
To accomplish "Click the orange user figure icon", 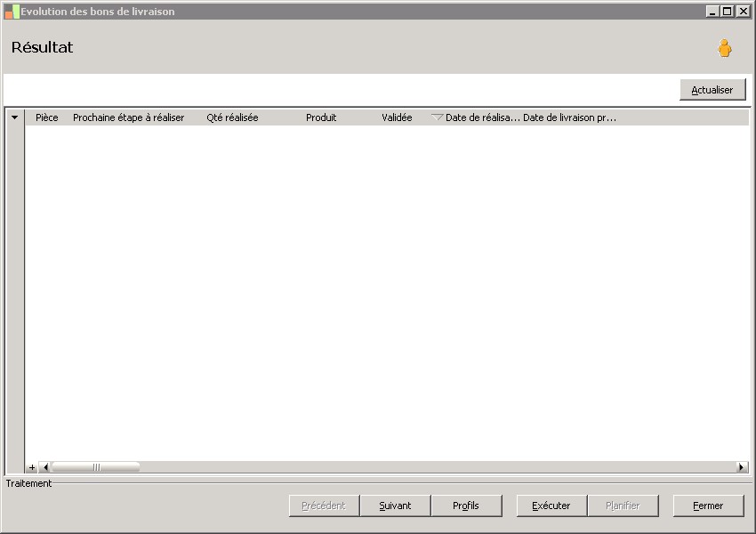I will pos(724,48).
